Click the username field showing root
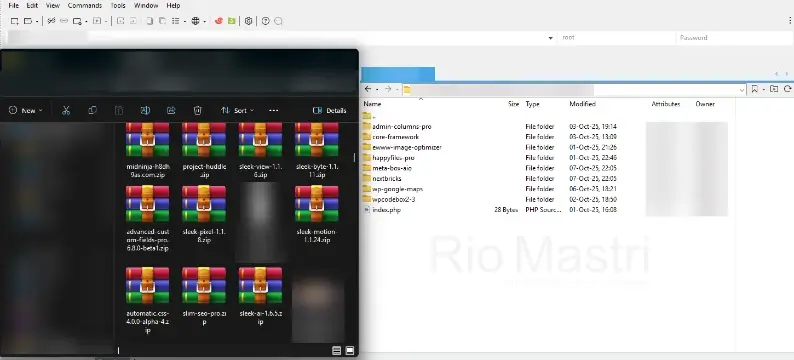 tap(616, 37)
